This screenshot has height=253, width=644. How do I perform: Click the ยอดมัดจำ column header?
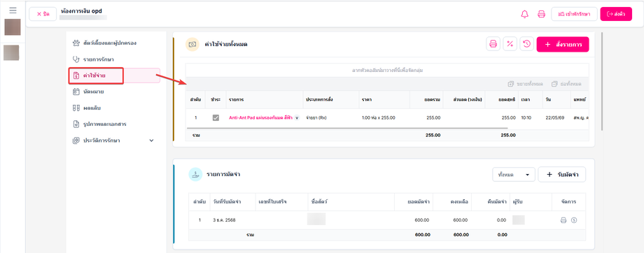tap(414, 202)
